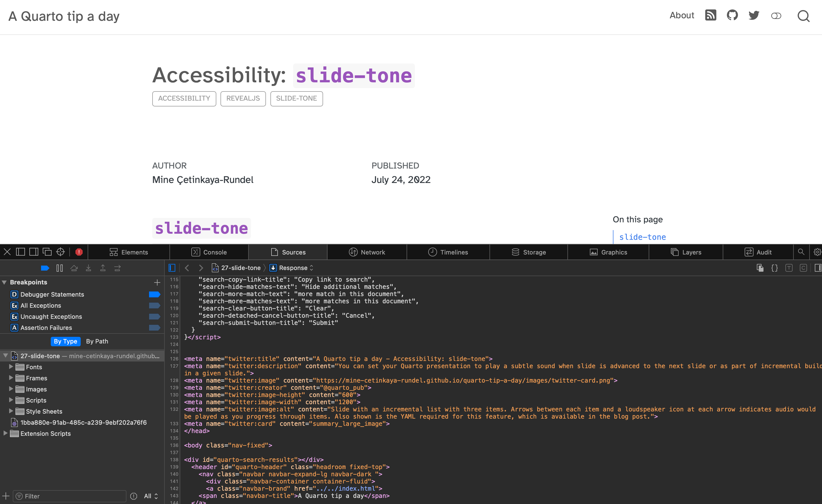Show the red error indicator

point(79,252)
